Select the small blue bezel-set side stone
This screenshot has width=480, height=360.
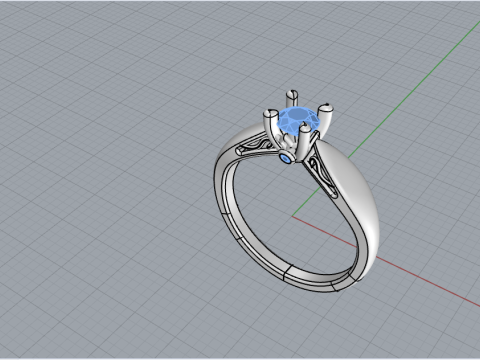pos(286,158)
